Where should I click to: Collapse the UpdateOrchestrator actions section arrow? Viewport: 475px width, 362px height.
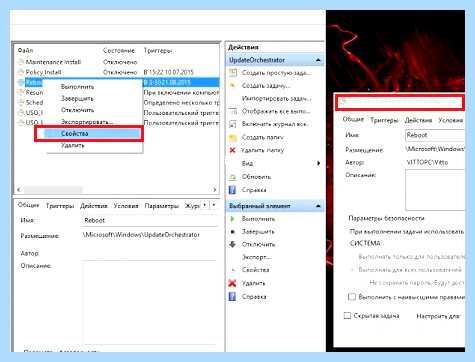(318, 60)
